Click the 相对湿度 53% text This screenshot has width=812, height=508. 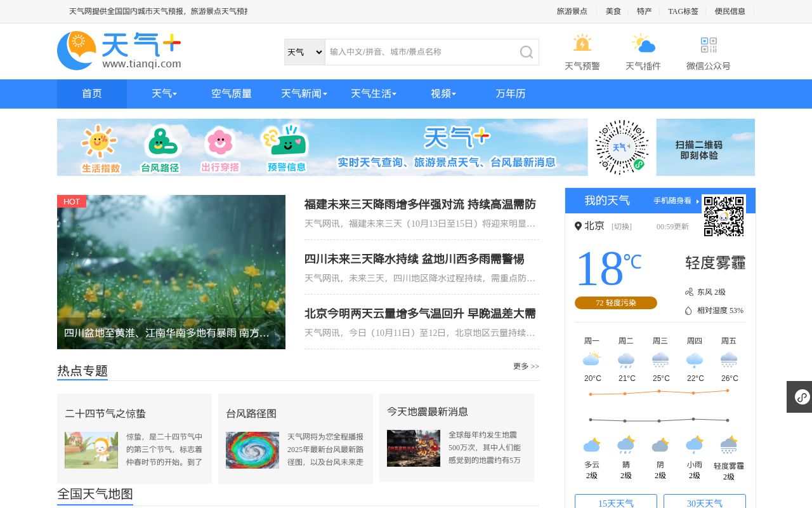pos(720,311)
